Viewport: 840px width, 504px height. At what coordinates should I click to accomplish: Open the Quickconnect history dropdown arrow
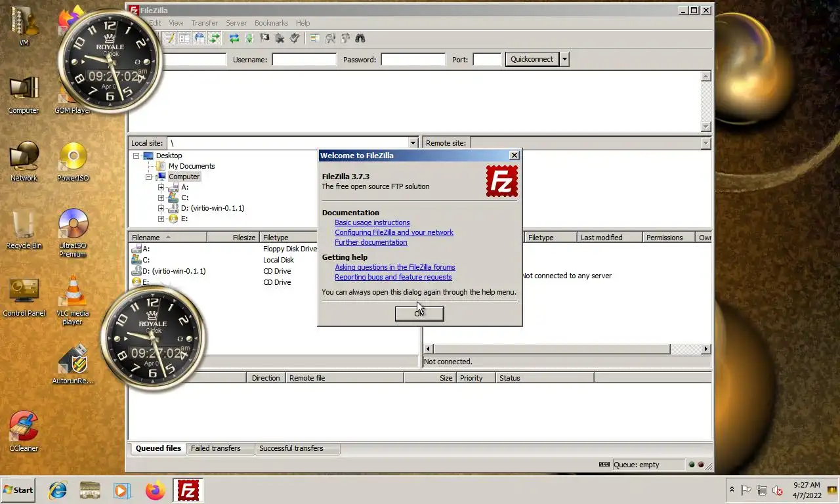[564, 59]
